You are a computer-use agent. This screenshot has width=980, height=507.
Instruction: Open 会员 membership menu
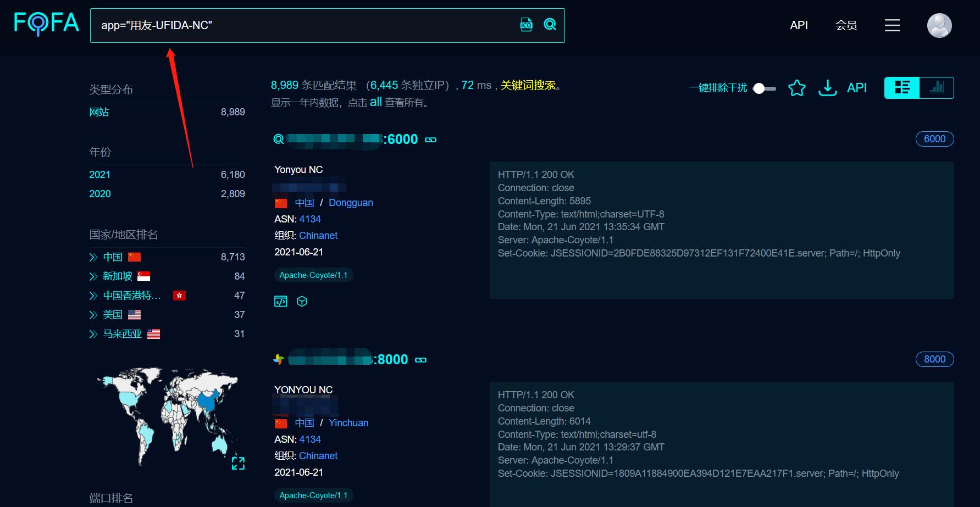tap(846, 25)
